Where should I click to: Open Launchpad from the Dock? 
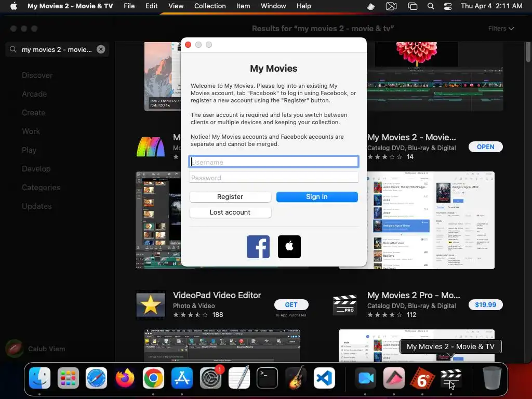coord(68,378)
